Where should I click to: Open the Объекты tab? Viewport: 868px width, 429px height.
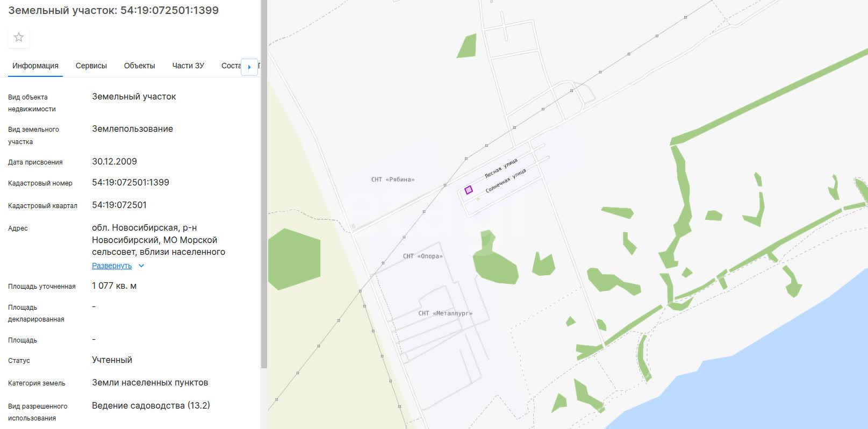[x=140, y=66]
